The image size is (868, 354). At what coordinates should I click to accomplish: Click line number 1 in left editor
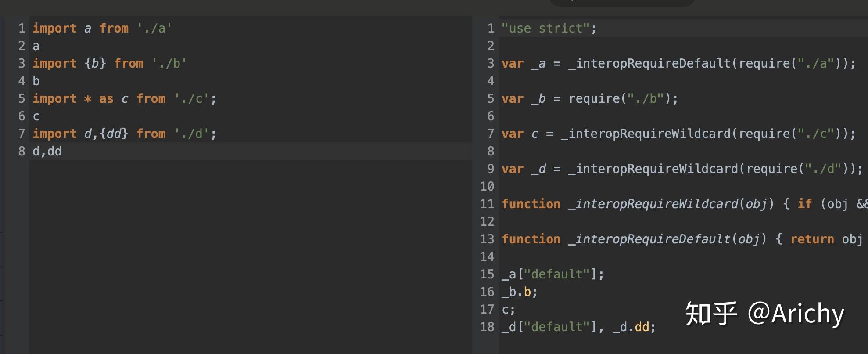pyautogui.click(x=22, y=28)
